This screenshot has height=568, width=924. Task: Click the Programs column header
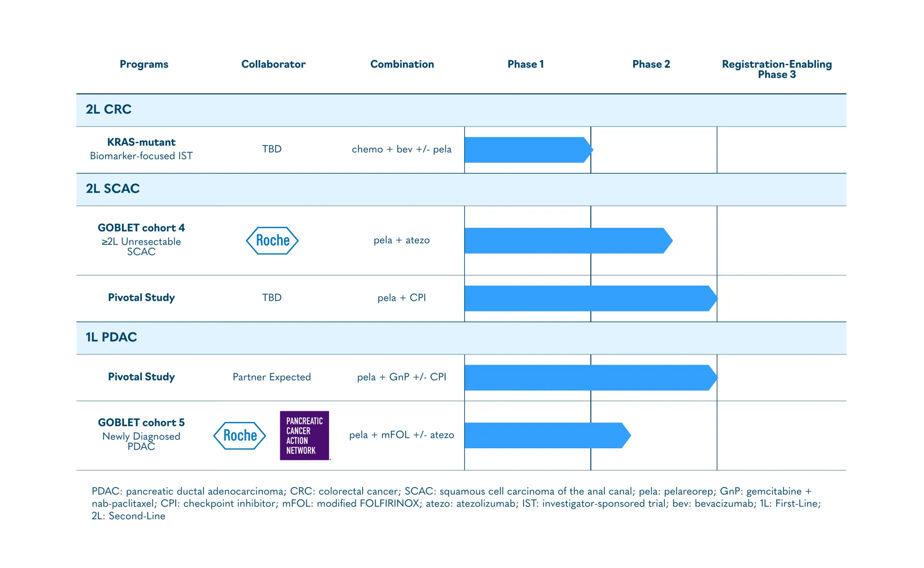click(144, 64)
